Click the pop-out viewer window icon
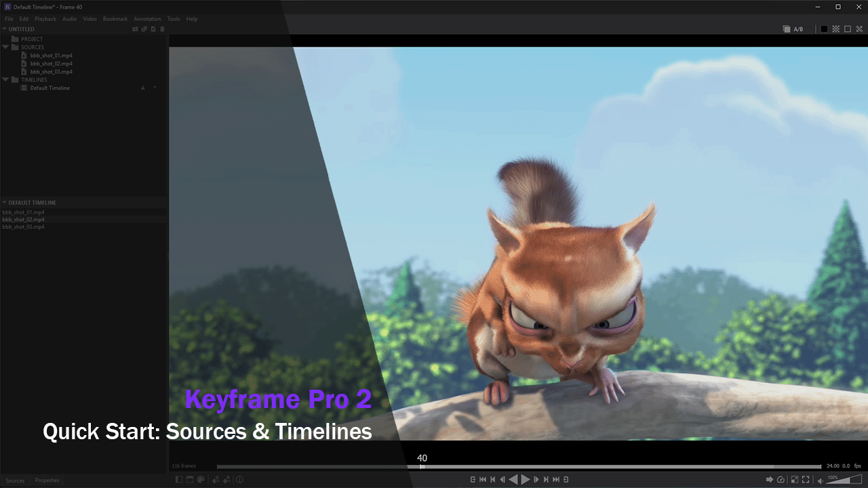 pyautogui.click(x=795, y=480)
